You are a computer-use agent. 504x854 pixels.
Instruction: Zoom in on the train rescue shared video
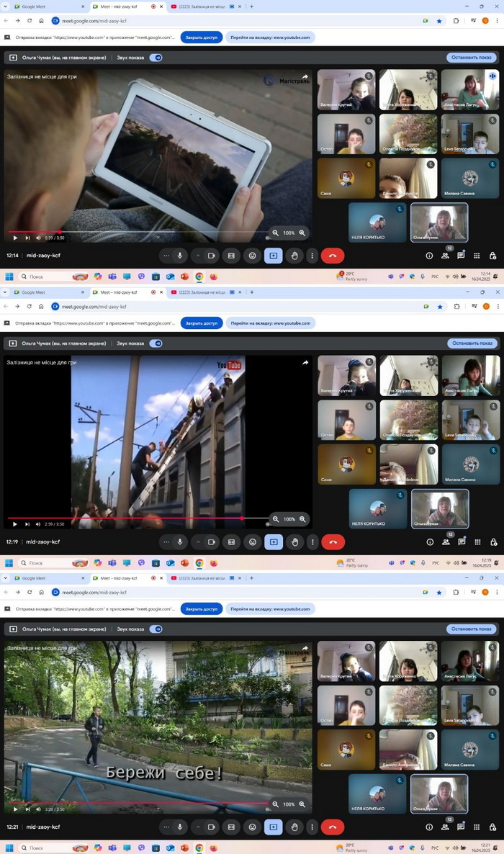click(x=302, y=519)
